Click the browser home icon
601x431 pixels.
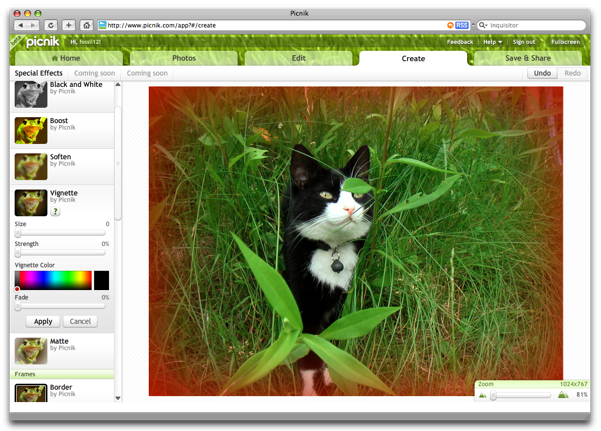tap(86, 25)
